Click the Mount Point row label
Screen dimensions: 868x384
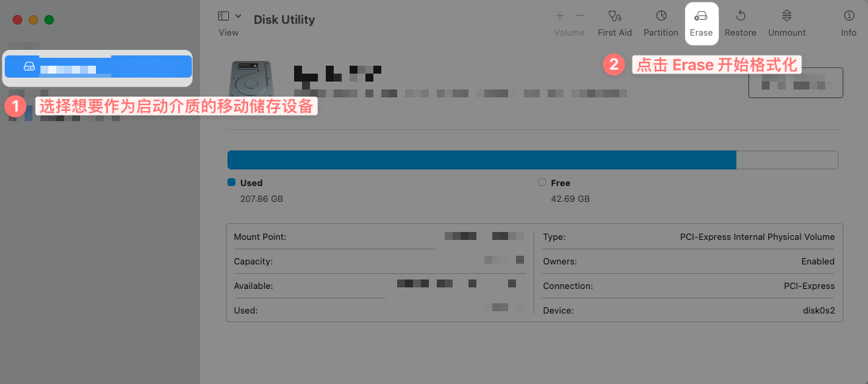[x=260, y=237]
